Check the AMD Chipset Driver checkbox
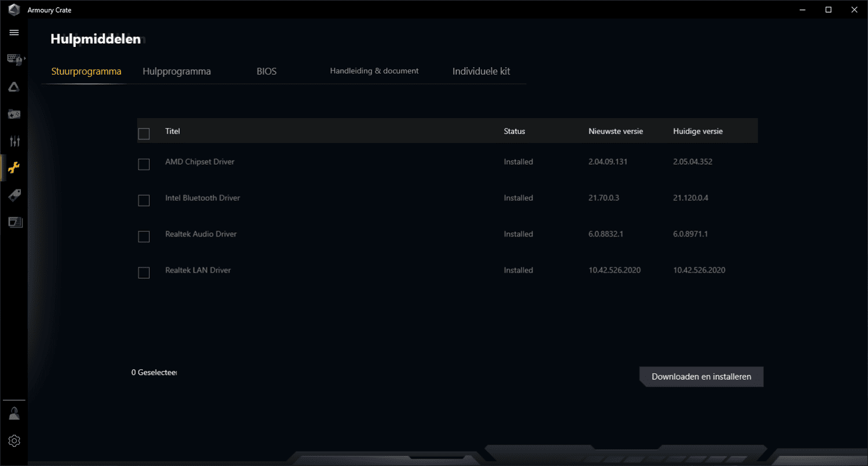Viewport: 868px width, 466px height. [144, 164]
